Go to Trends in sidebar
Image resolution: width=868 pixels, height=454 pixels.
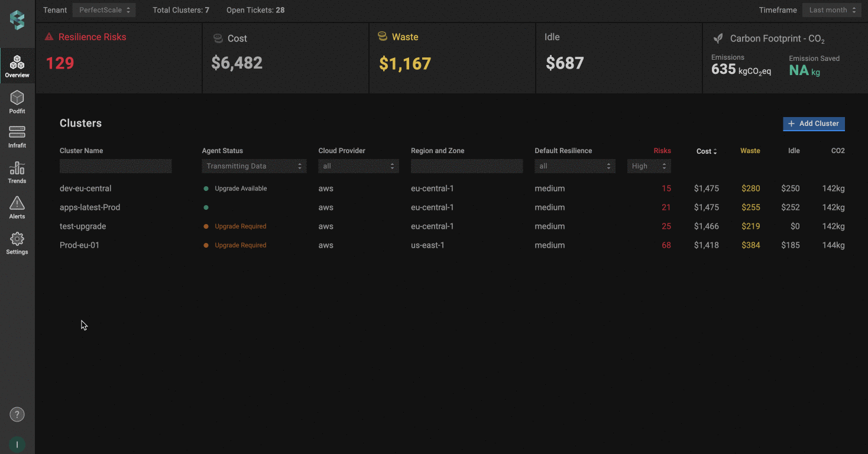(17, 172)
